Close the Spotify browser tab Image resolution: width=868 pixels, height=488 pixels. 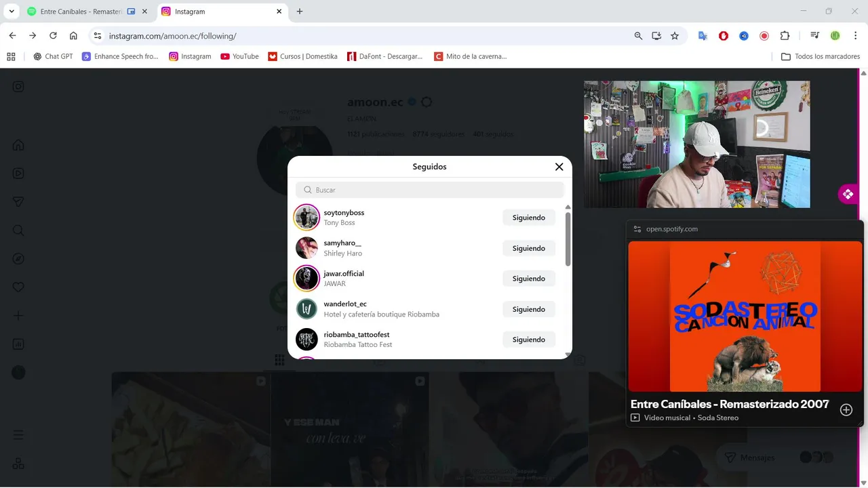click(x=144, y=12)
